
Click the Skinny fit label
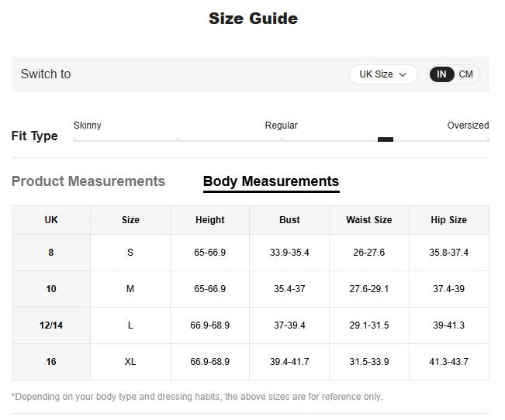click(88, 126)
